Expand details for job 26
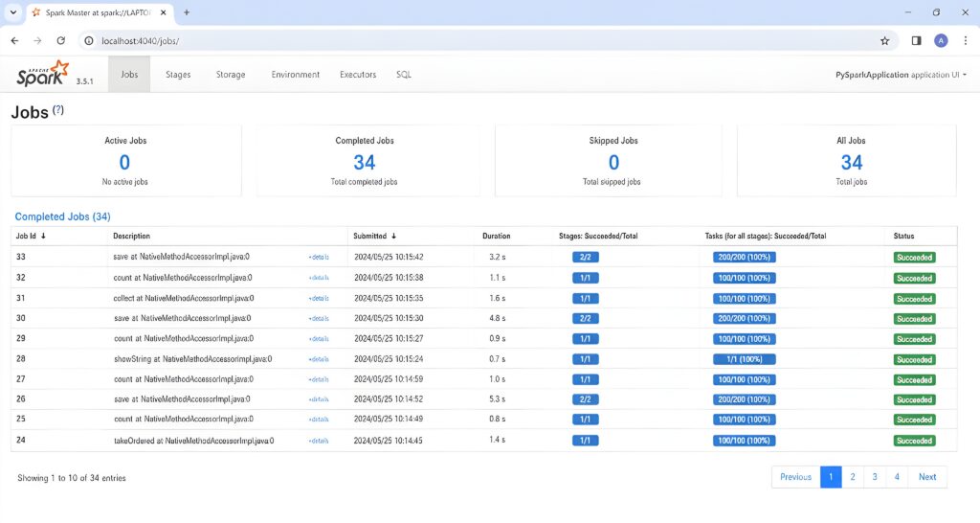The width and height of the screenshot is (980, 523). point(319,399)
